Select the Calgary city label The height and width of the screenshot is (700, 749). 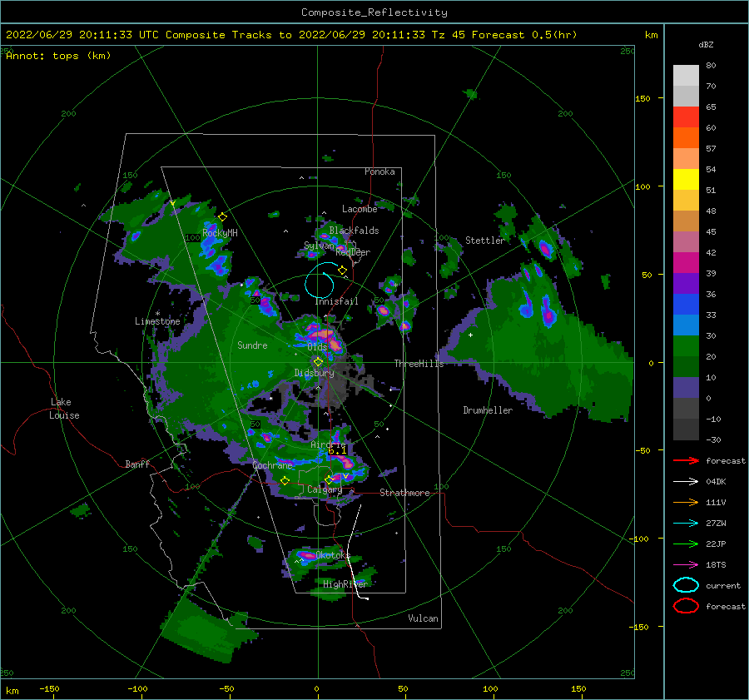pos(325,489)
